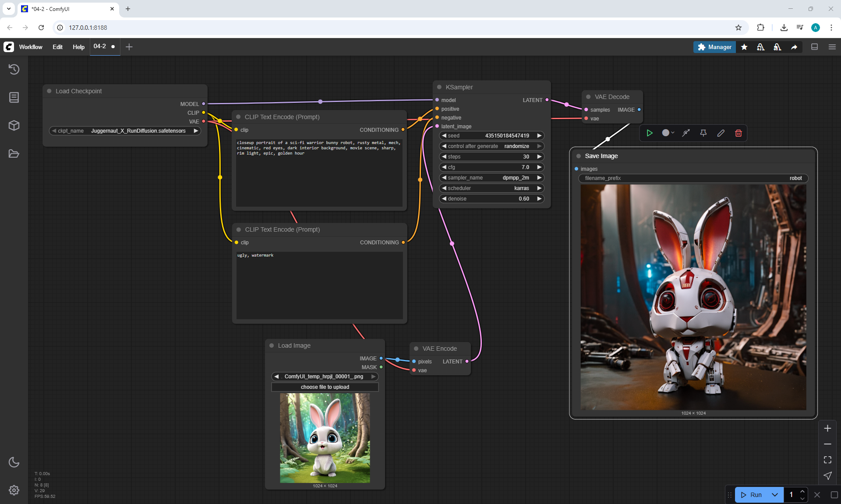This screenshot has height=504, width=841.
Task: Open the queue history sidebar icon
Action: point(14,69)
